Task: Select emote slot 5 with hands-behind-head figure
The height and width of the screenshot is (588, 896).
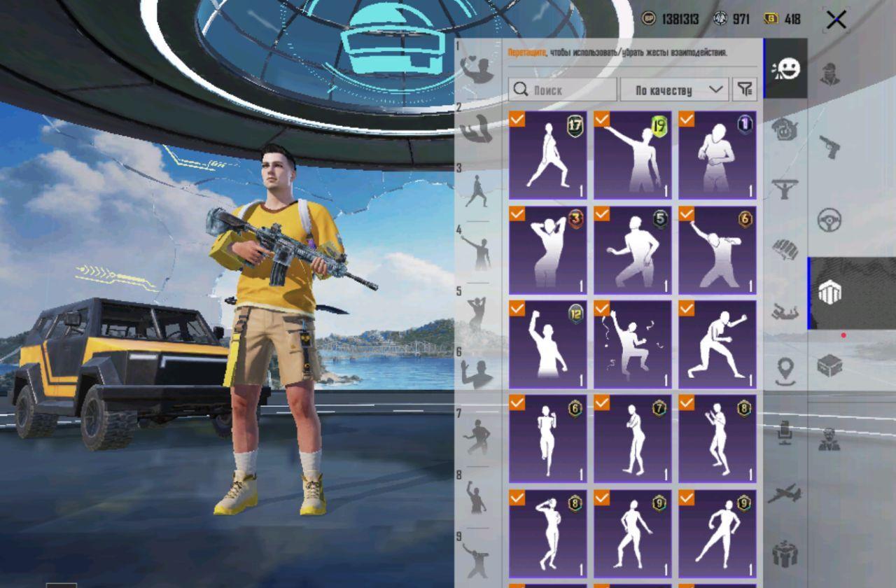Action: (x=477, y=311)
